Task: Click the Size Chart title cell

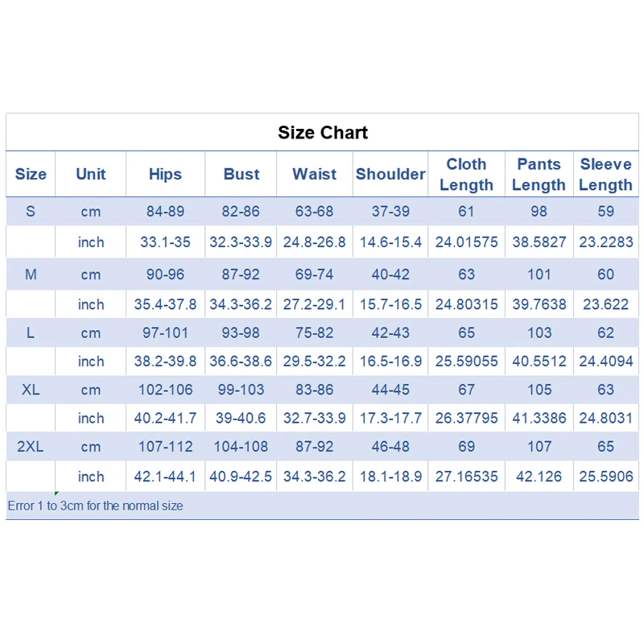Action: coord(323,133)
